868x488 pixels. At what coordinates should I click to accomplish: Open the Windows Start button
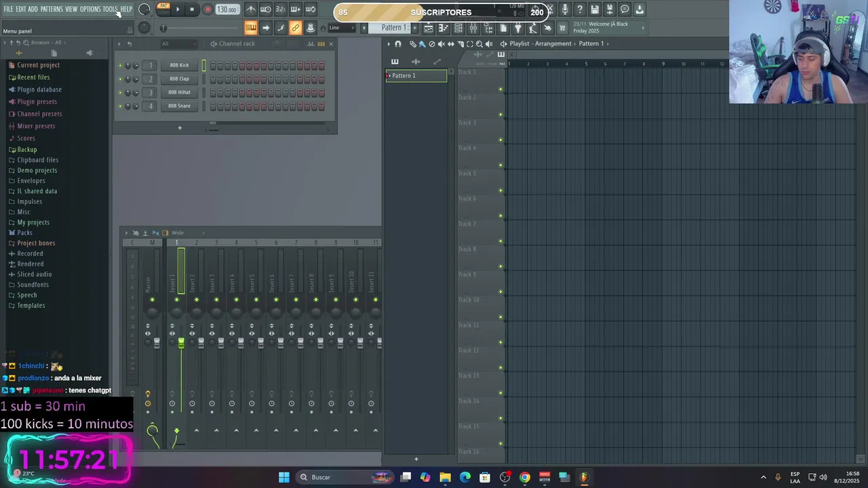click(x=284, y=477)
